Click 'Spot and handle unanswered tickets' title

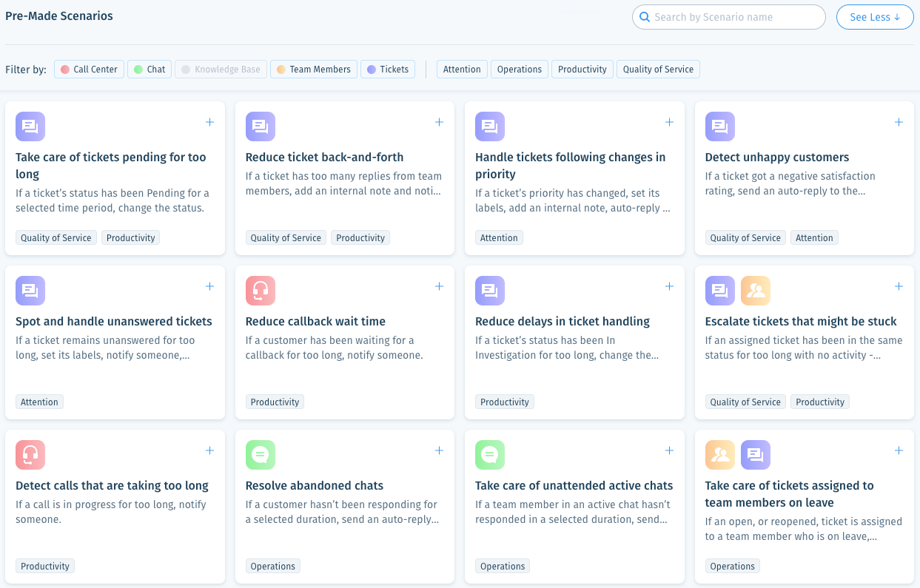pos(114,322)
